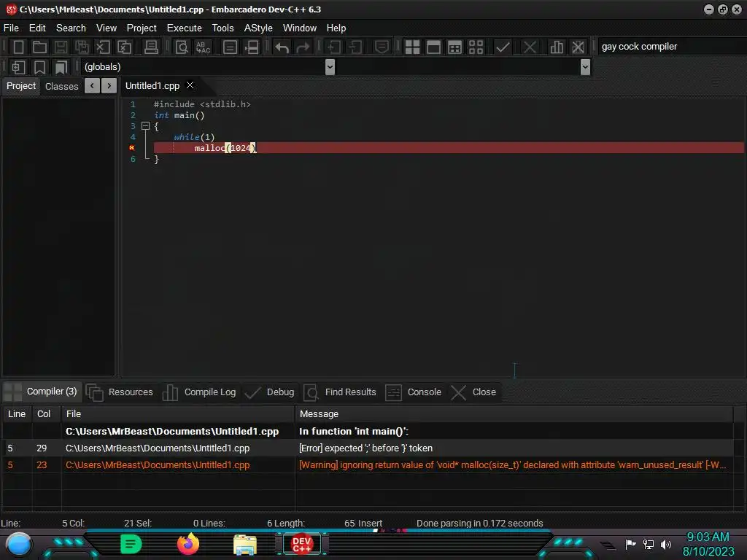
Task: Open the Find tool in toolbar
Action: [182, 47]
